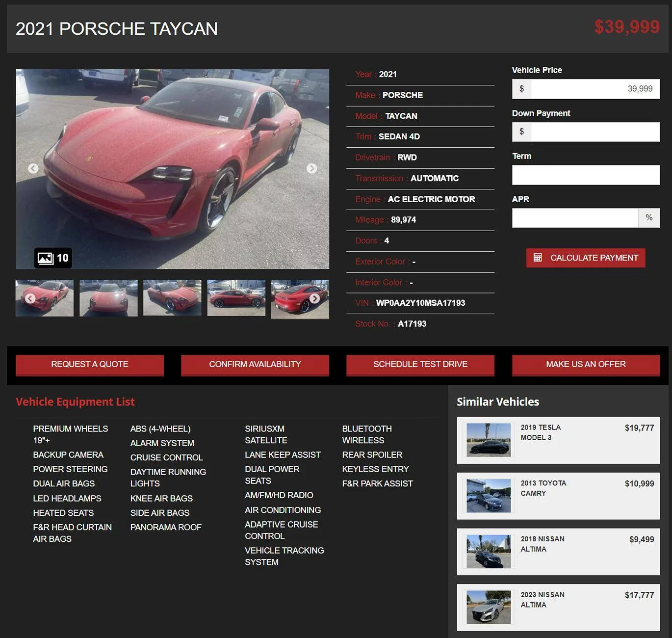Click BACKUP CAMERA in equipment list
Viewport: 672px width, 638px height.
pos(68,455)
